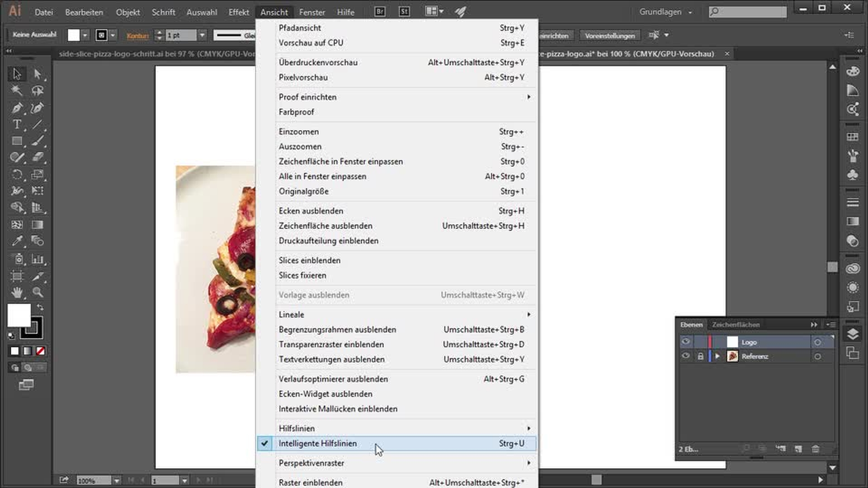The image size is (868, 488).
Task: Click the Voreinstellungen button
Action: coord(609,35)
